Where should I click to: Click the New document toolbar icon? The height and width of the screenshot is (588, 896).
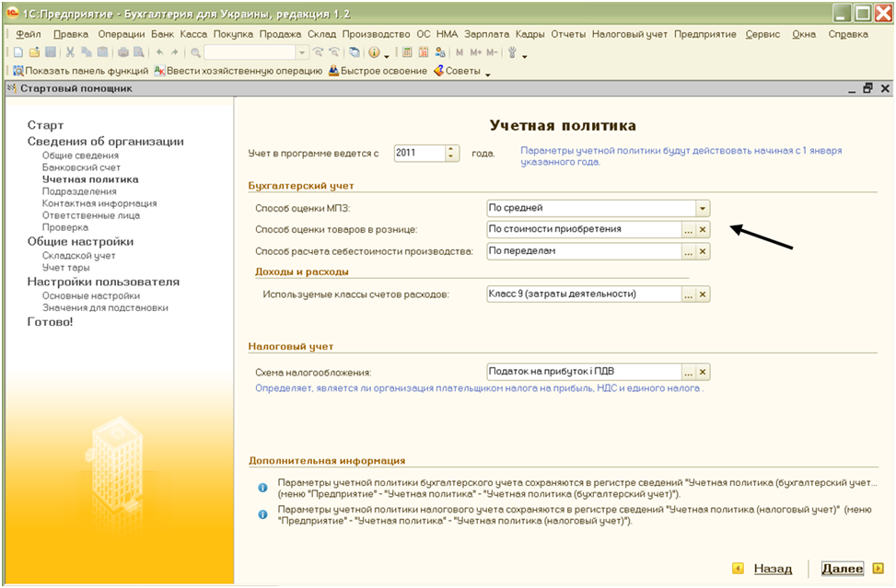click(x=18, y=52)
